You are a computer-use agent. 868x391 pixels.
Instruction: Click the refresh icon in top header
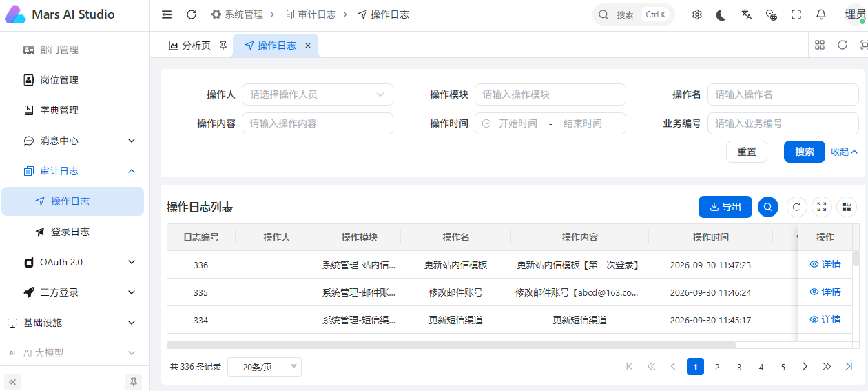tap(192, 14)
